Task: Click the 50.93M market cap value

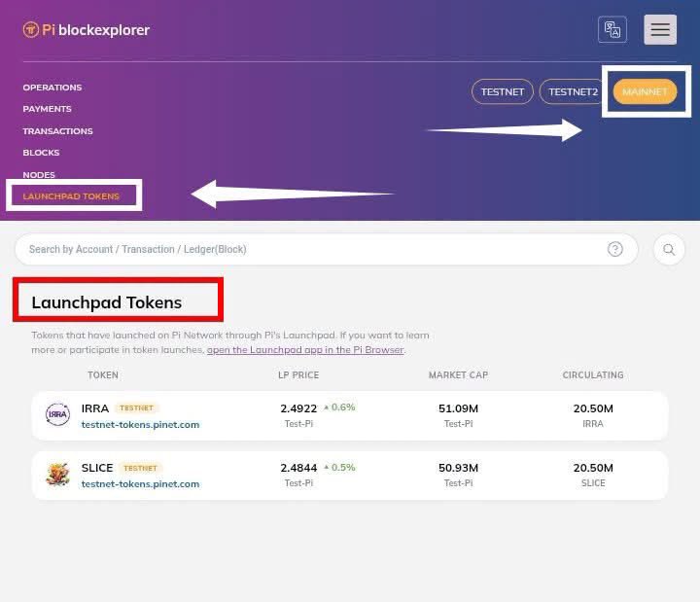Action: 458,468
